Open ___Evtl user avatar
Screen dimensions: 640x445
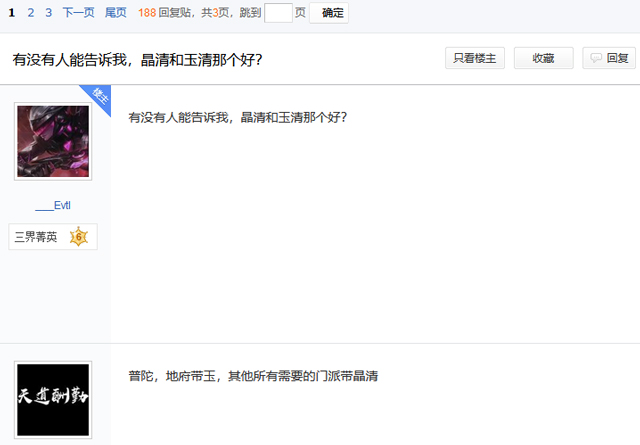pyautogui.click(x=53, y=141)
